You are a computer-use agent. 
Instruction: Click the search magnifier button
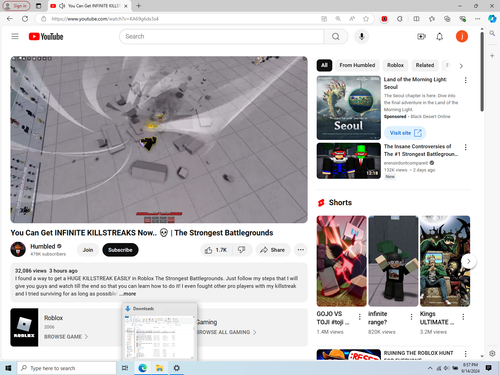coord(336,36)
